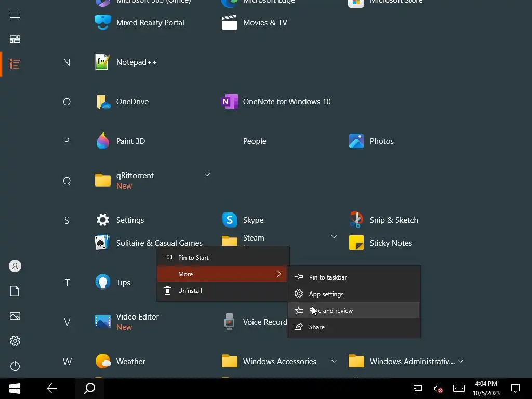
Task: Open touch keyboard tray icon
Action: [459, 389]
